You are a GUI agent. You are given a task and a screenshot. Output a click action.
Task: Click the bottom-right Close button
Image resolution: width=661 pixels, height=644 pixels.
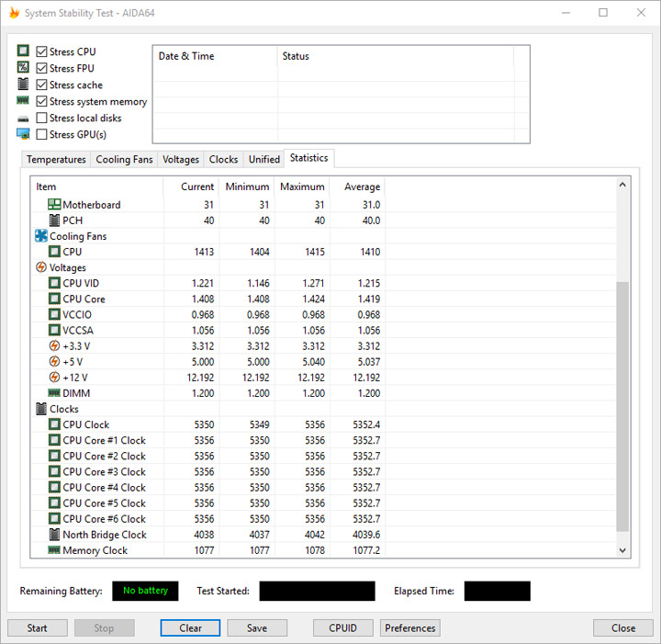(623, 628)
